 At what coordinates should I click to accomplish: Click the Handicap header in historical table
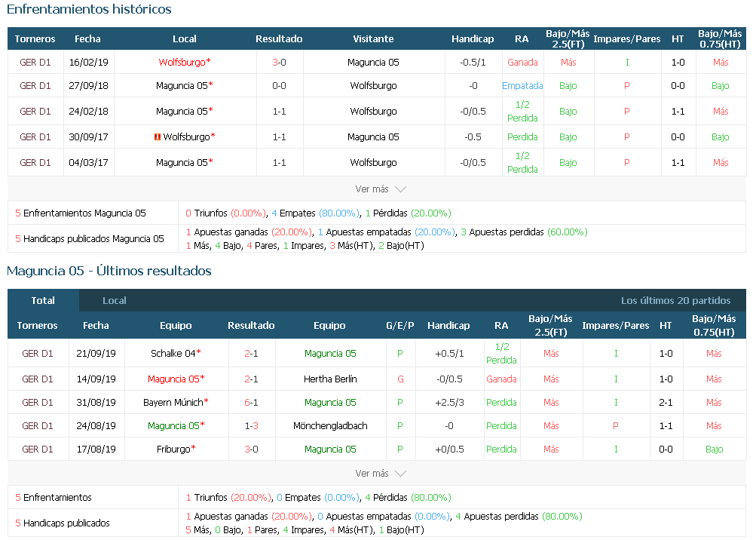click(x=473, y=39)
